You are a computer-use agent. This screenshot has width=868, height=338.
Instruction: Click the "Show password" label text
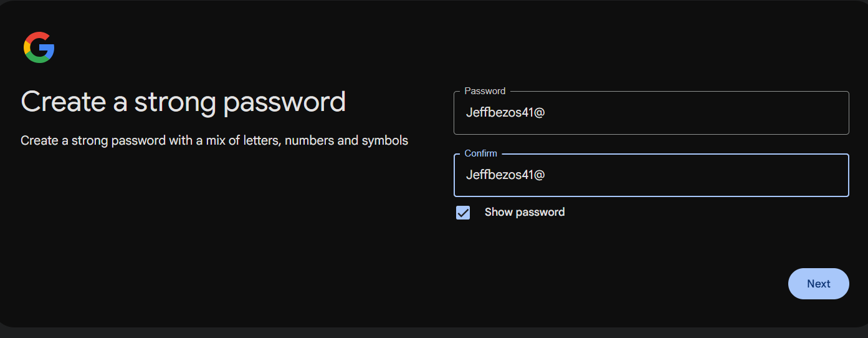(x=525, y=212)
